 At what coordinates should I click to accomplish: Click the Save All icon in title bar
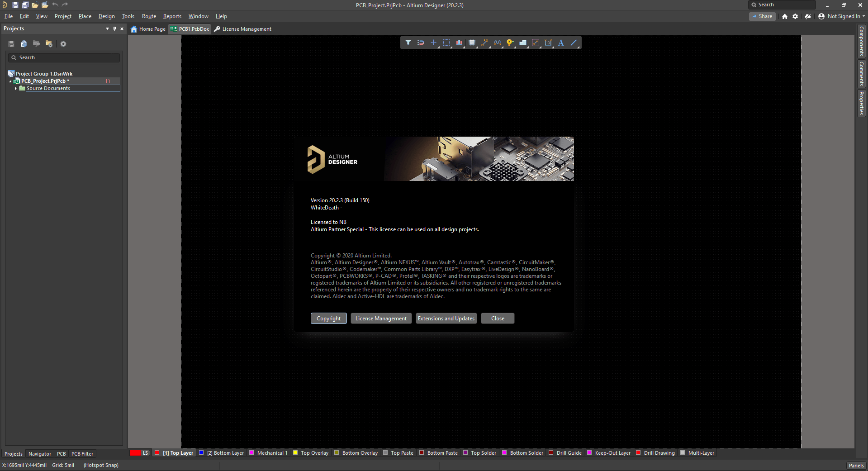(x=25, y=5)
